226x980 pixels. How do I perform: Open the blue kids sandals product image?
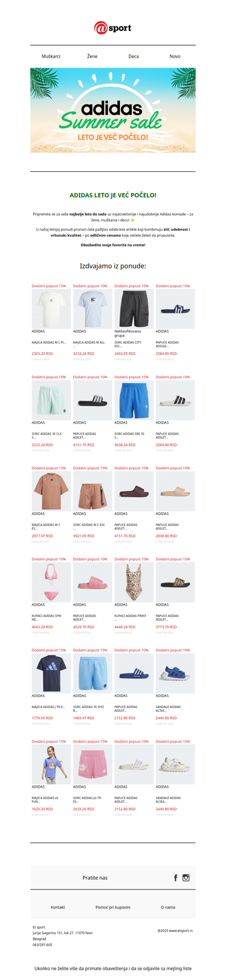175,674
